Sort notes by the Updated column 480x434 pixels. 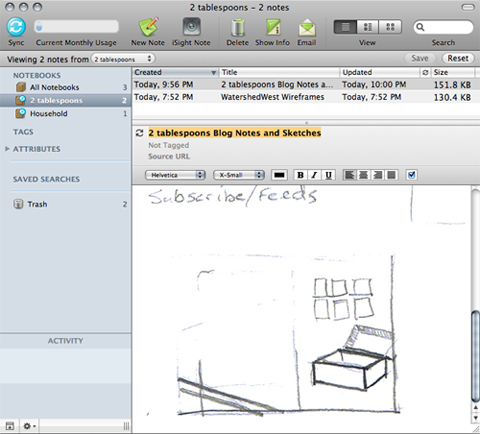[x=380, y=72]
